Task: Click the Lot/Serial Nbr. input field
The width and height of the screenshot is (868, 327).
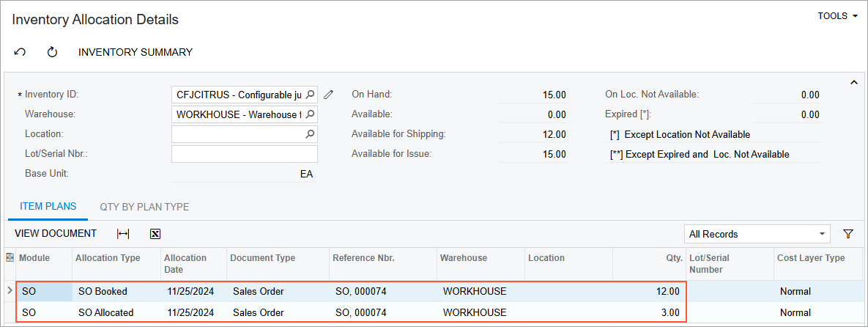Action: click(x=245, y=153)
